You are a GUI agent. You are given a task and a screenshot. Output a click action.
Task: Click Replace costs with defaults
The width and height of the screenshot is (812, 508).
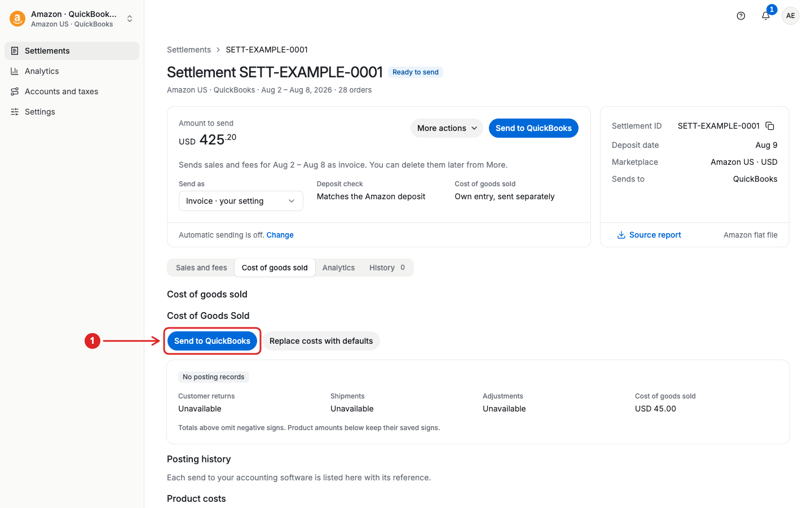point(321,341)
